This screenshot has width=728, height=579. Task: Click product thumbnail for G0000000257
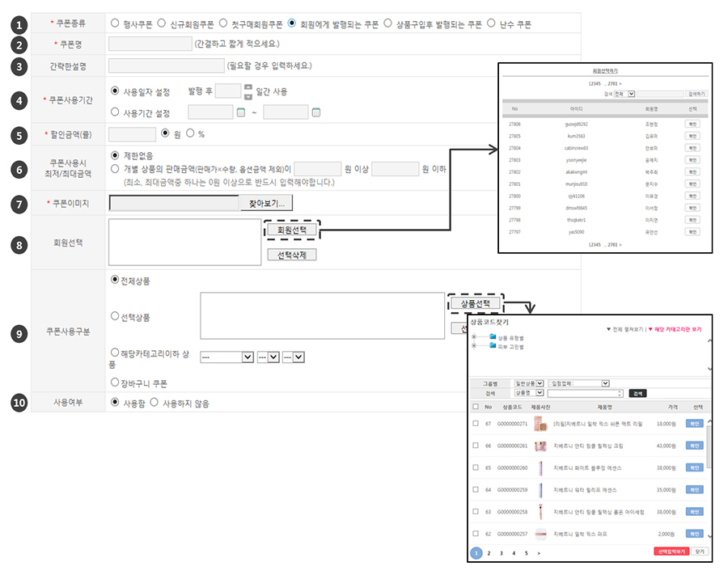[540, 534]
